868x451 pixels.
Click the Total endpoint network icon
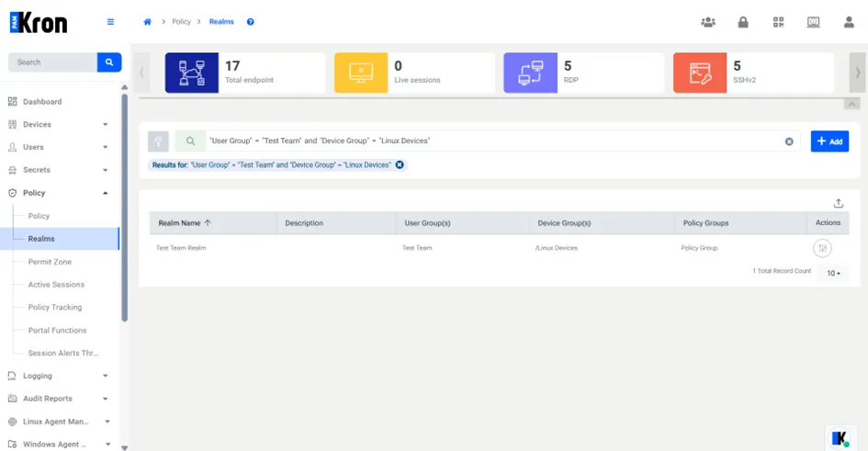tap(192, 73)
